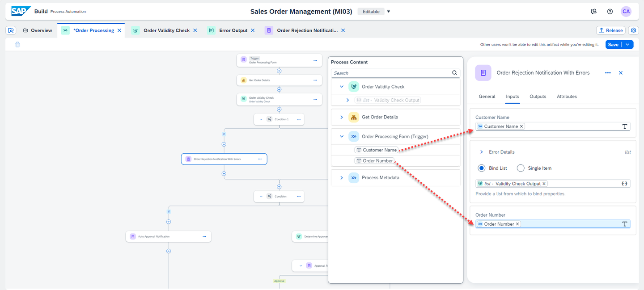Collapse Order Validity Check in Process Content
The width and height of the screenshot is (644, 290).
point(341,87)
